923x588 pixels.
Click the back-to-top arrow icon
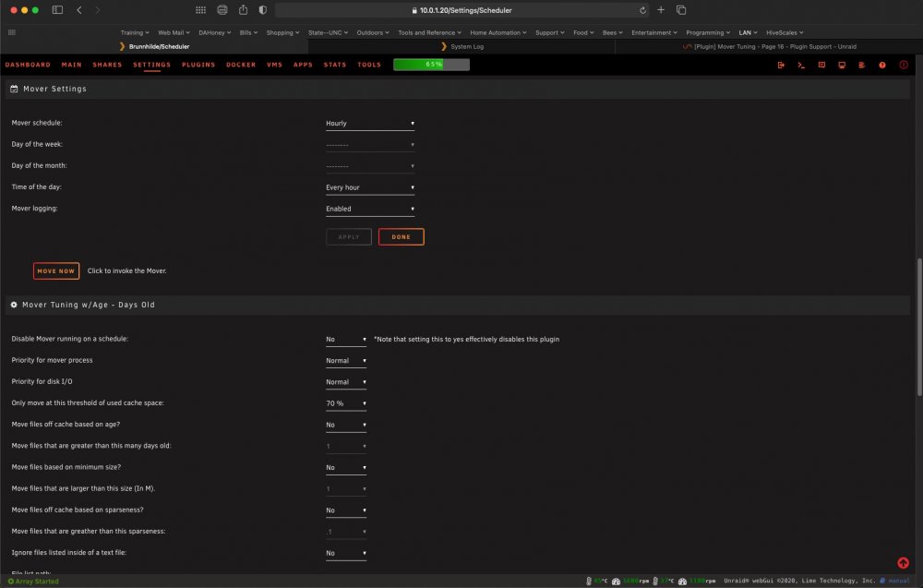[903, 563]
